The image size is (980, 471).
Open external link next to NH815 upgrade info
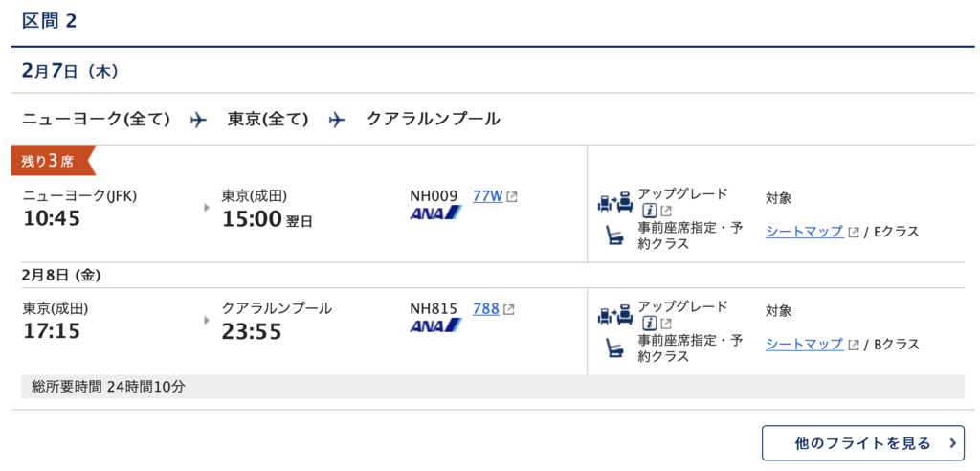(666, 324)
